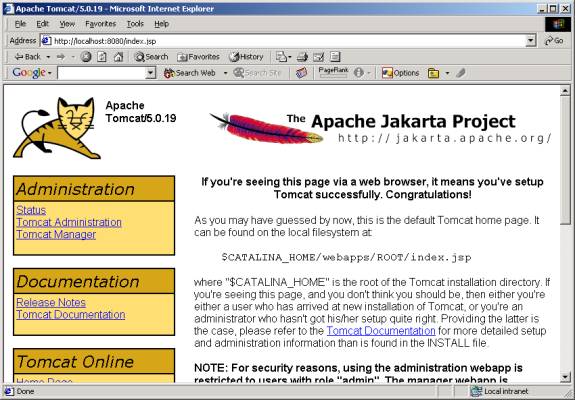Click the Back navigation button

pos(28,57)
